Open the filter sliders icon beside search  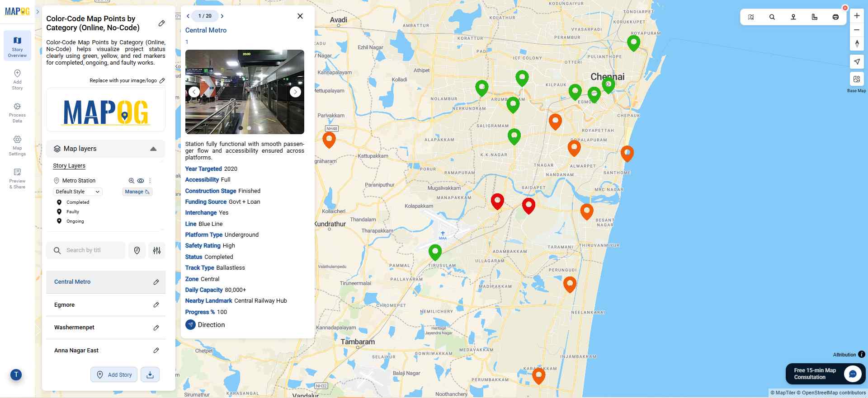pyautogui.click(x=157, y=251)
